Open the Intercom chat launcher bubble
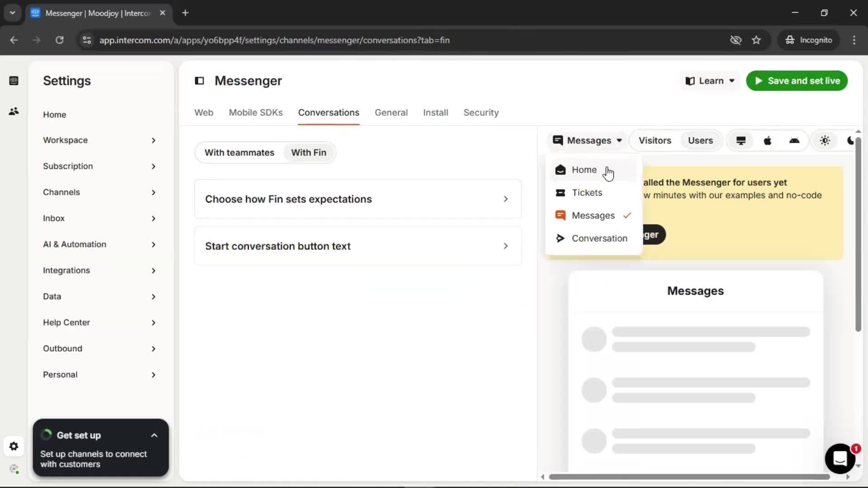This screenshot has width=868, height=488. tap(840, 459)
